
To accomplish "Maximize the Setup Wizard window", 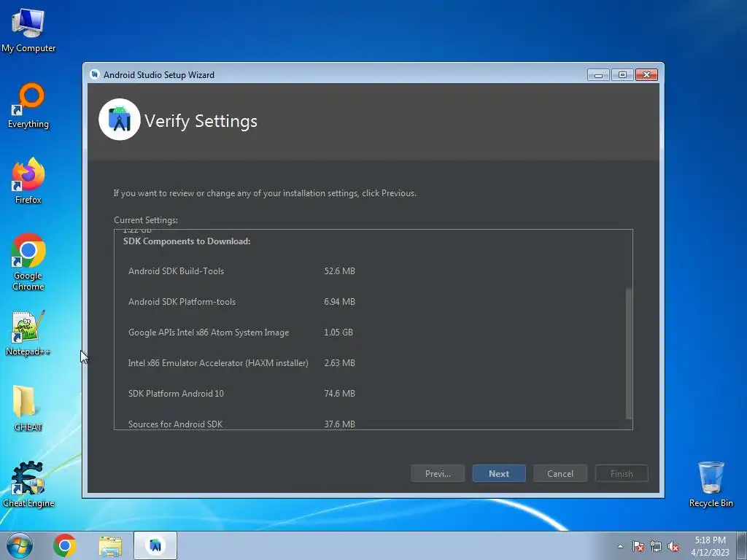I will pos(622,75).
